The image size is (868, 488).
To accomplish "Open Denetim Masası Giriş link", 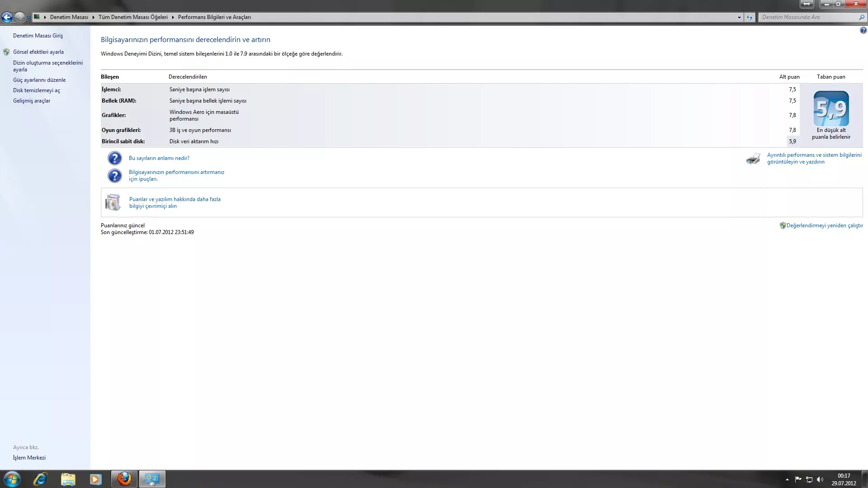I will pos(38,36).
